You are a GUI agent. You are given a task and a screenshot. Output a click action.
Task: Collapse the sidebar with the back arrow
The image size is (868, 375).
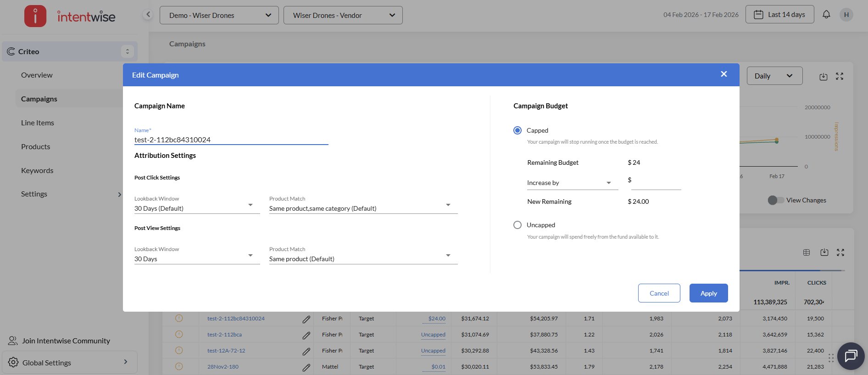(x=148, y=15)
